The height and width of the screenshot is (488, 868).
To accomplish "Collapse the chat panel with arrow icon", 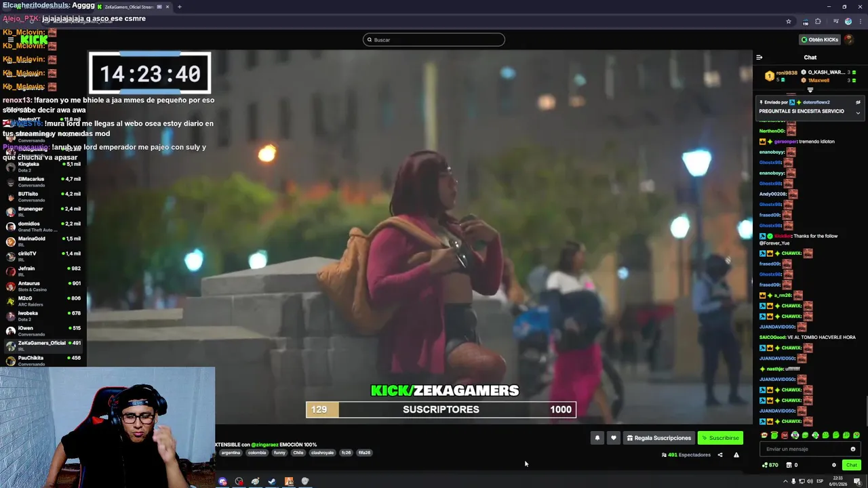I will click(759, 58).
